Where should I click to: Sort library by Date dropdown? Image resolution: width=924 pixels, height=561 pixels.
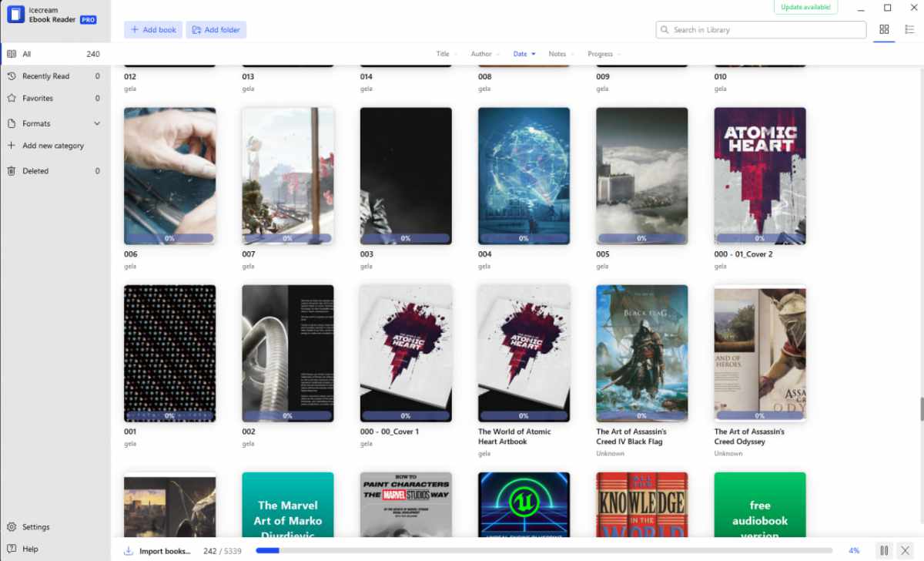pyautogui.click(x=524, y=54)
